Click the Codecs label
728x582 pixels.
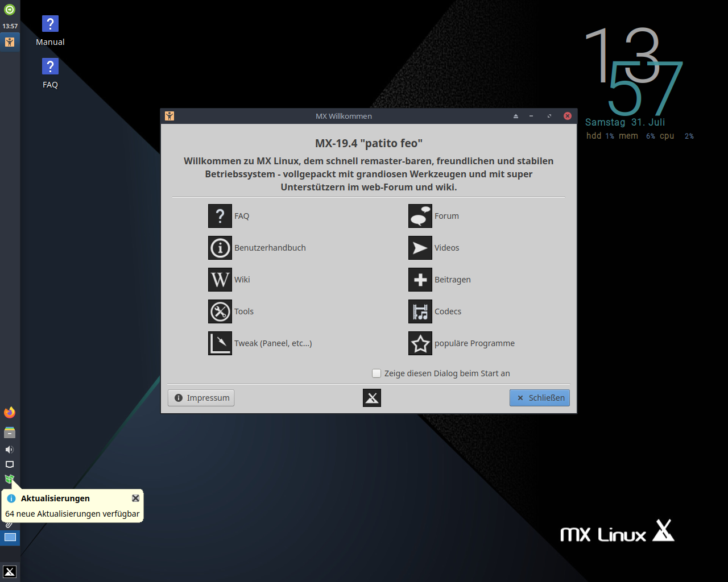coord(448,311)
